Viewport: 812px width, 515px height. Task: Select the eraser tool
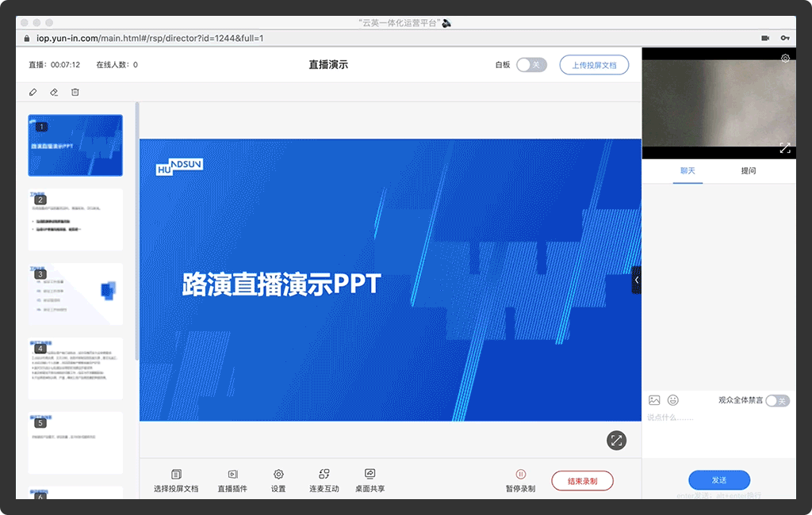(54, 92)
